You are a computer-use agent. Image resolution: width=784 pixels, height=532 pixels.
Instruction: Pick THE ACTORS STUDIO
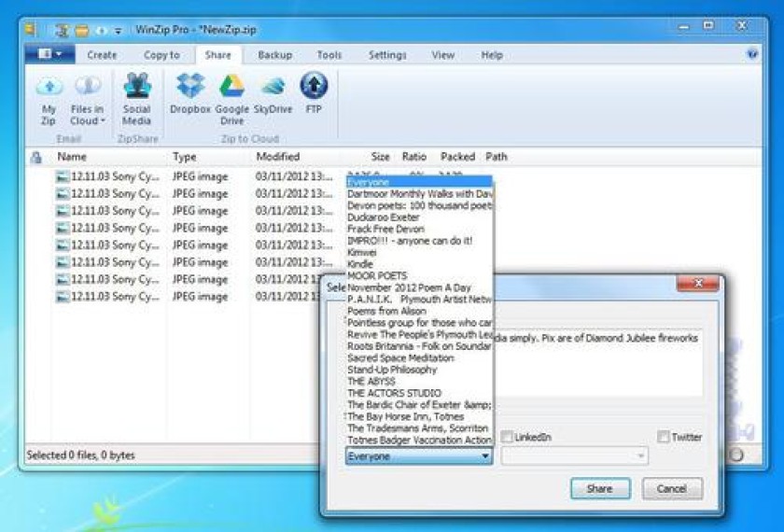coord(419,393)
